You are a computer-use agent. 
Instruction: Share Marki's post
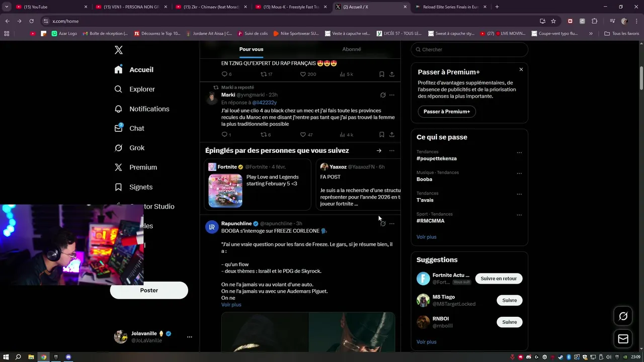(x=392, y=135)
